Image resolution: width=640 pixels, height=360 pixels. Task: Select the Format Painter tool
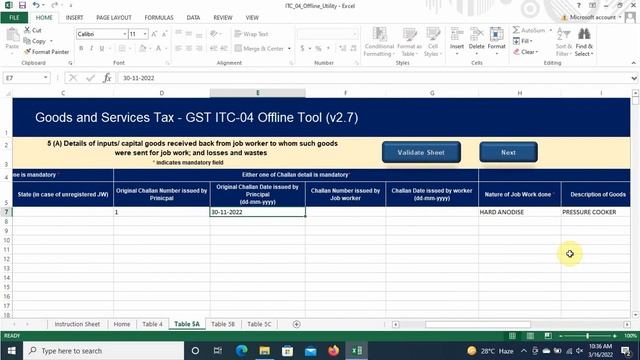point(46,52)
